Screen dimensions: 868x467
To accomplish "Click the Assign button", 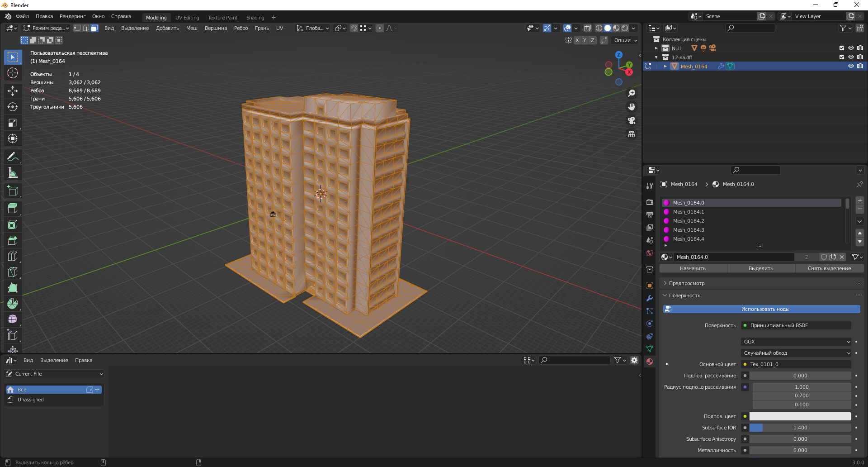I will pyautogui.click(x=693, y=268).
